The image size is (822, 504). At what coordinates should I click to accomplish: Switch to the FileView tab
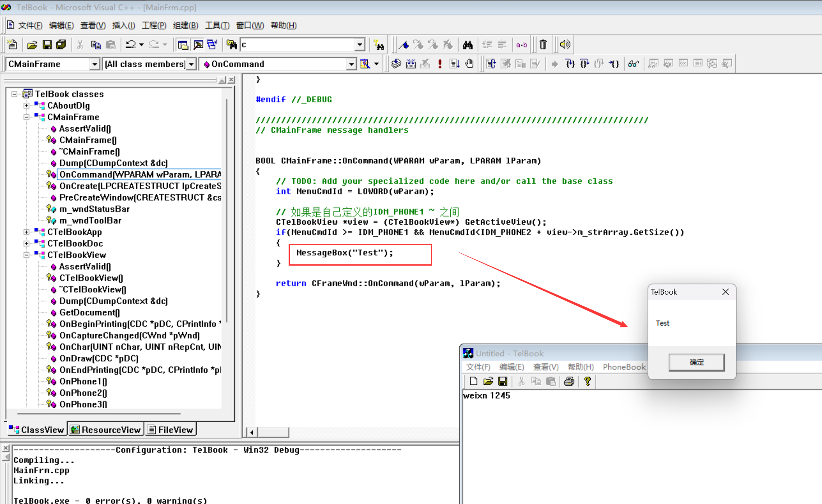tap(170, 430)
